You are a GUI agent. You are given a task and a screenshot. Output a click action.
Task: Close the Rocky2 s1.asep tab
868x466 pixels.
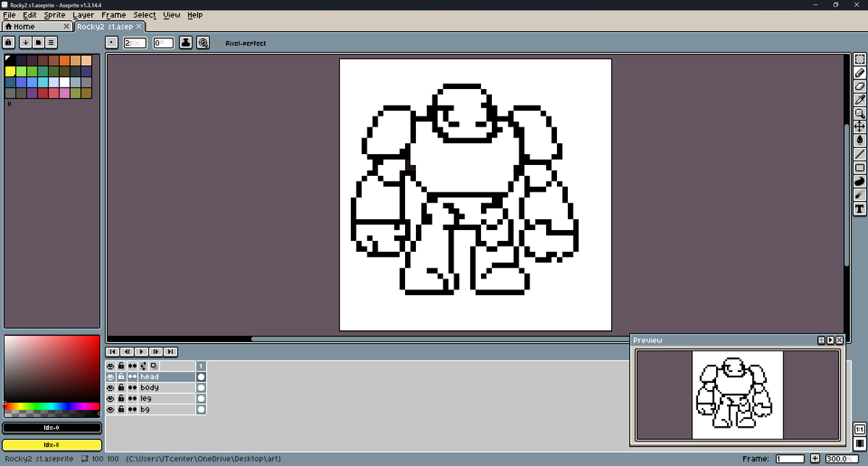[139, 27]
